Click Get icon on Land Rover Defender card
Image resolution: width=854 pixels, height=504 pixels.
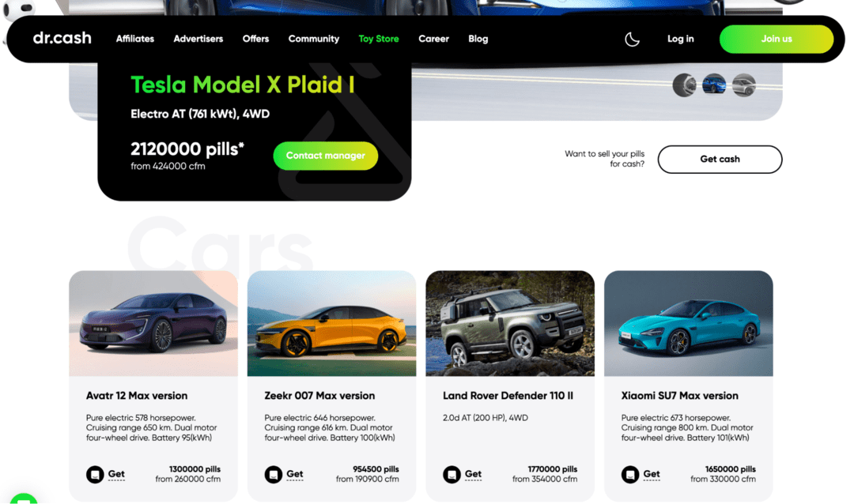(452, 475)
